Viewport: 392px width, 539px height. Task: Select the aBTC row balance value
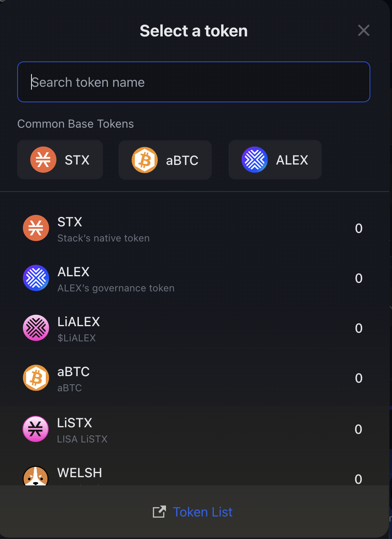(359, 378)
